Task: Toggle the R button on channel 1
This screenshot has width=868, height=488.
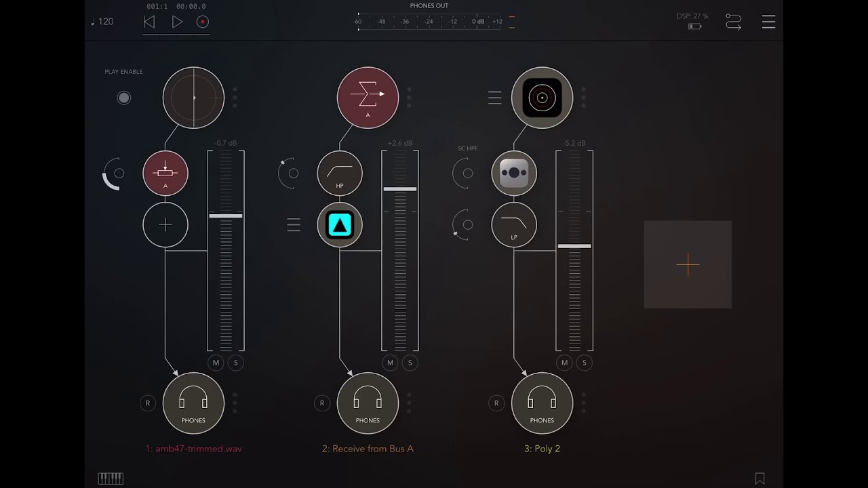Action: coord(148,403)
